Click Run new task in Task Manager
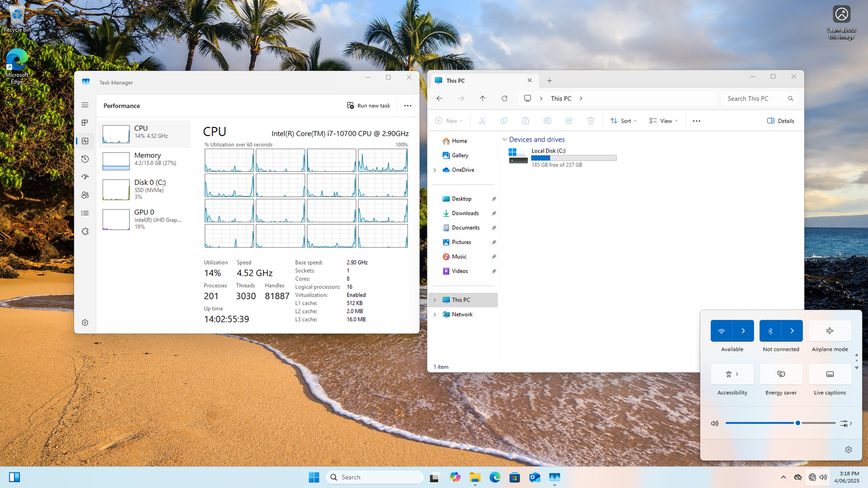Viewport: 868px width, 488px height. (x=369, y=106)
